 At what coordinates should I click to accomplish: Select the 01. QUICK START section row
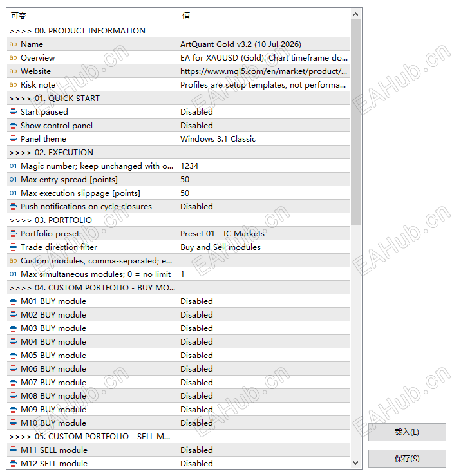pyautogui.click(x=178, y=98)
